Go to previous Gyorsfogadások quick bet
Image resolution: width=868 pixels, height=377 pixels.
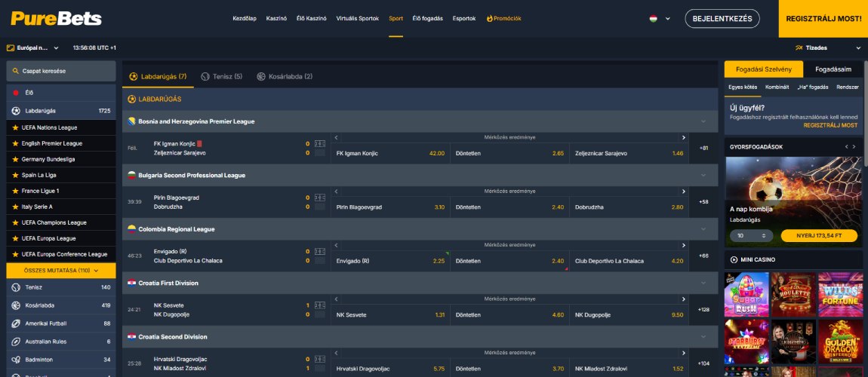pos(846,146)
